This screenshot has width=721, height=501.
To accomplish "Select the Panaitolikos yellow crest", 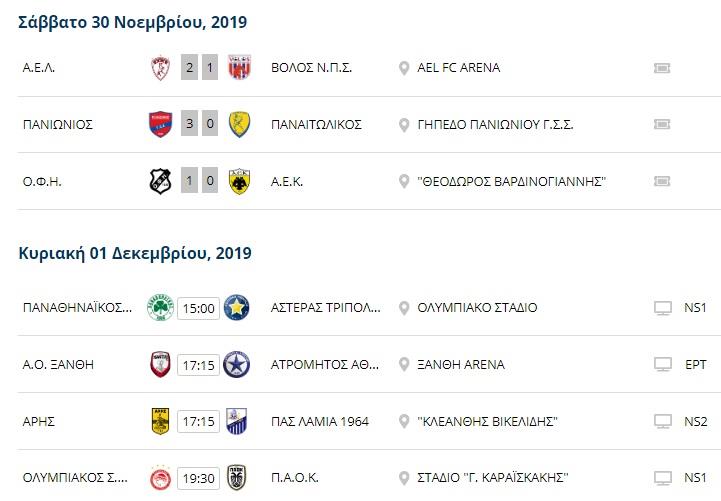I will tap(240, 124).
